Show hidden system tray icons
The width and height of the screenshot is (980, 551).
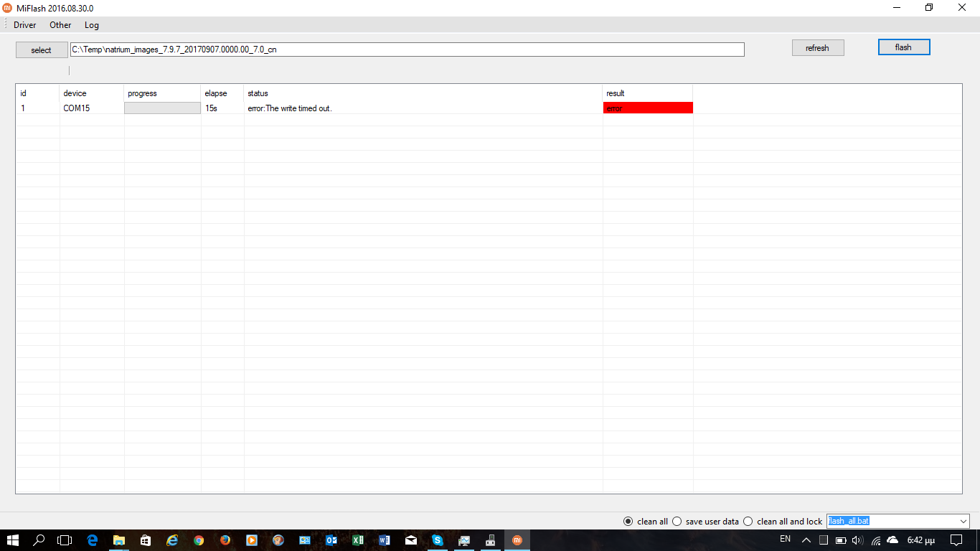coord(806,540)
